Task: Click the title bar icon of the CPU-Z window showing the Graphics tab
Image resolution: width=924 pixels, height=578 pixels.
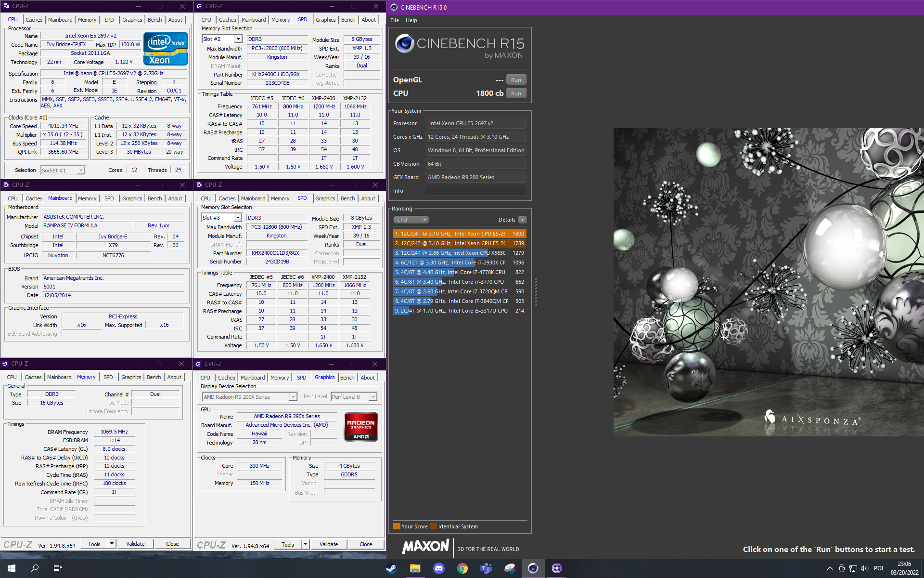Action: click(x=199, y=364)
